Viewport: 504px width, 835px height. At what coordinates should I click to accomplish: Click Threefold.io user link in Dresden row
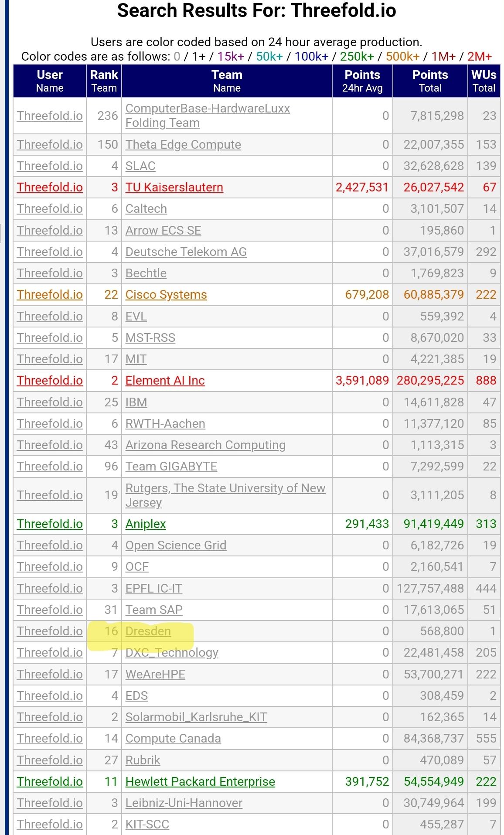(50, 631)
